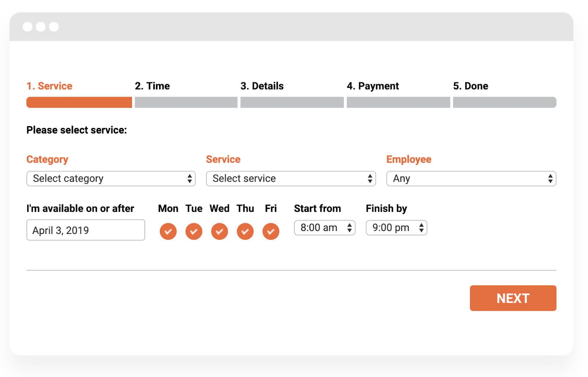Uncheck the Wed availability checkbox

[220, 231]
